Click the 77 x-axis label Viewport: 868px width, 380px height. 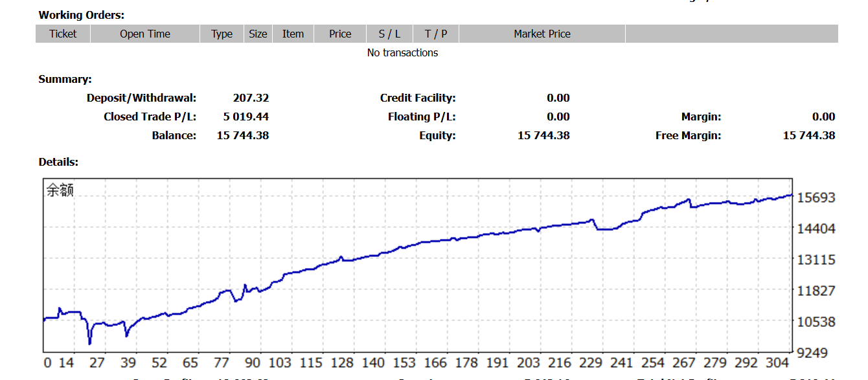(x=222, y=363)
